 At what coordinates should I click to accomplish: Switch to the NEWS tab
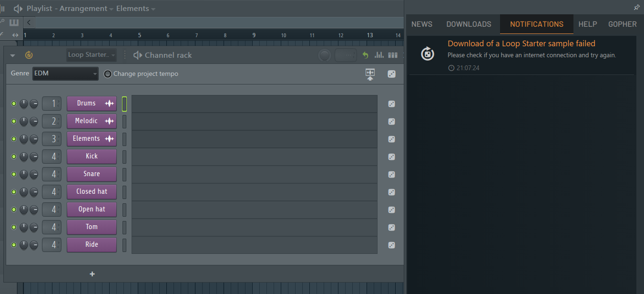click(x=422, y=24)
